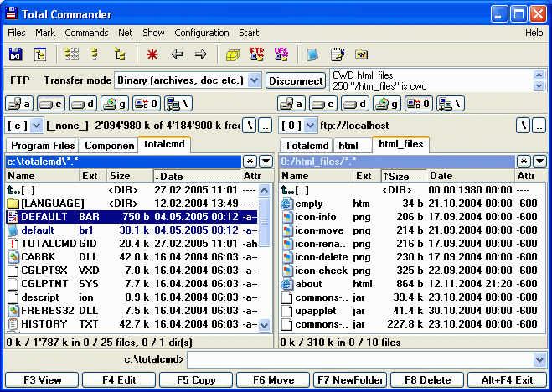Click the FTP connect toolbar icon

pyautogui.click(x=257, y=54)
